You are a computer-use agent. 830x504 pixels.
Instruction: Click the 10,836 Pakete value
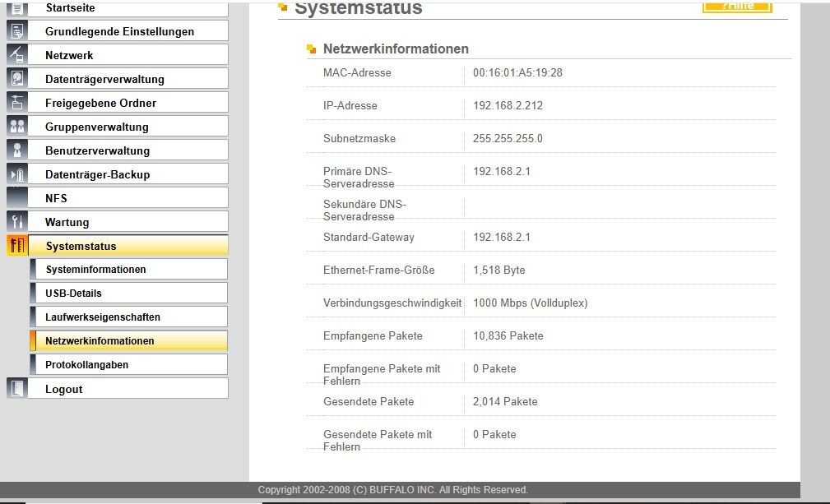click(x=508, y=335)
